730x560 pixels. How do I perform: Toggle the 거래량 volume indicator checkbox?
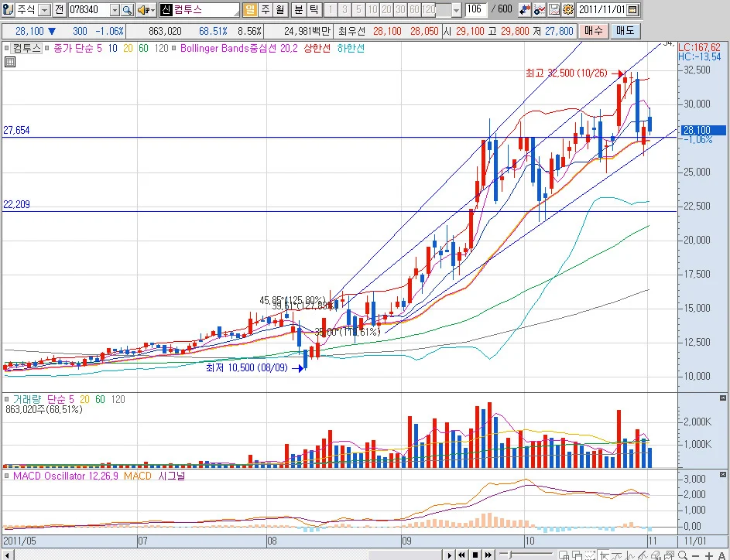click(6, 399)
